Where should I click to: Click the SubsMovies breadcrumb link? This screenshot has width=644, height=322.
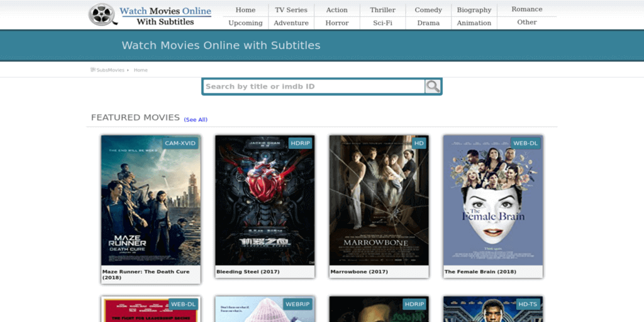[110, 70]
